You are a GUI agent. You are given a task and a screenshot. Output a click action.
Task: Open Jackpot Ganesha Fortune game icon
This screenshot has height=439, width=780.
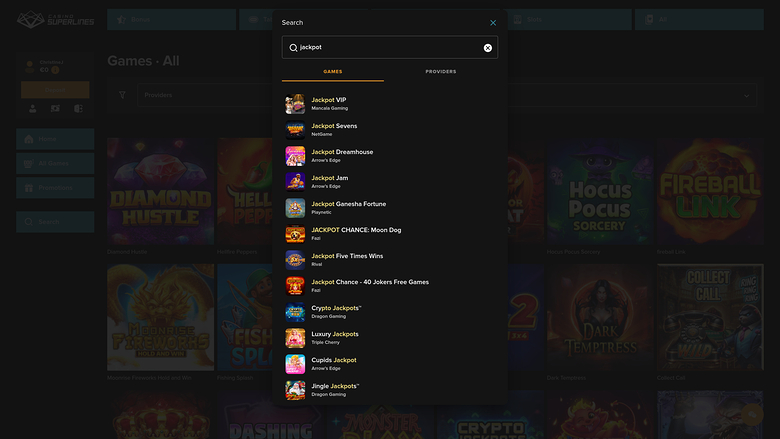pyautogui.click(x=295, y=208)
